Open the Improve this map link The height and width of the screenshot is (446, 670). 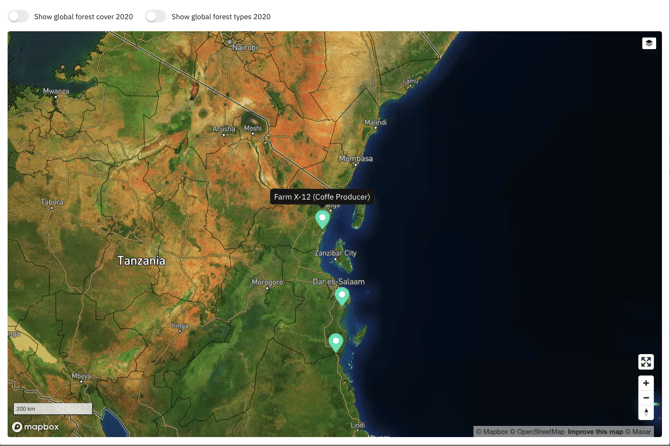tap(595, 432)
